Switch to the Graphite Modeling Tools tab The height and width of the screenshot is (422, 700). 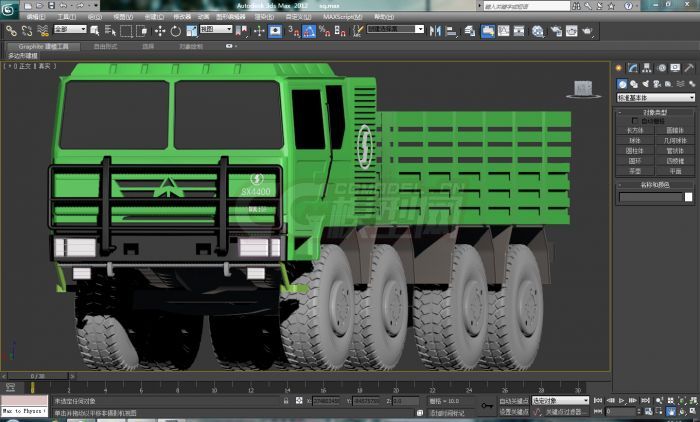(x=43, y=46)
